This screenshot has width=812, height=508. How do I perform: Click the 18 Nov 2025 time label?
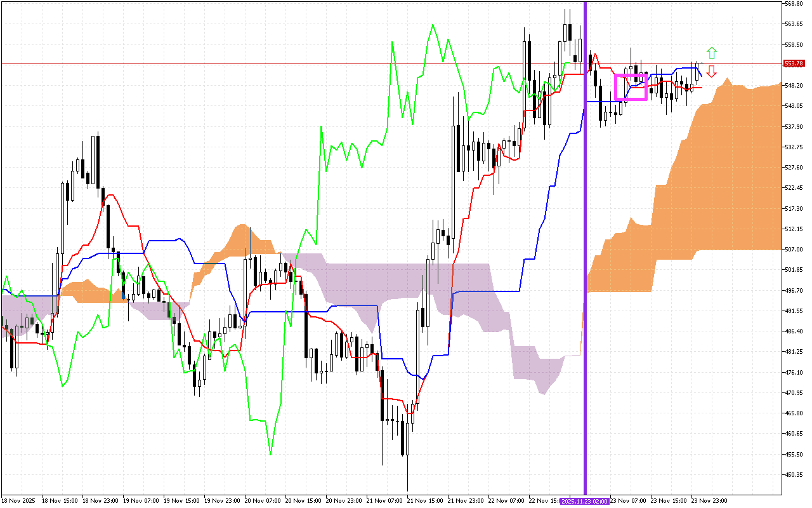[x=19, y=501]
